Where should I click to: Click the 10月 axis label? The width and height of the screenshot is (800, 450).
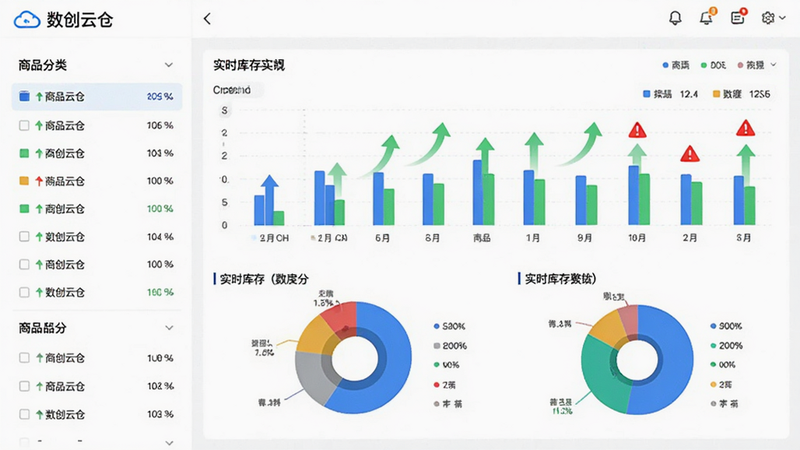[637, 238]
